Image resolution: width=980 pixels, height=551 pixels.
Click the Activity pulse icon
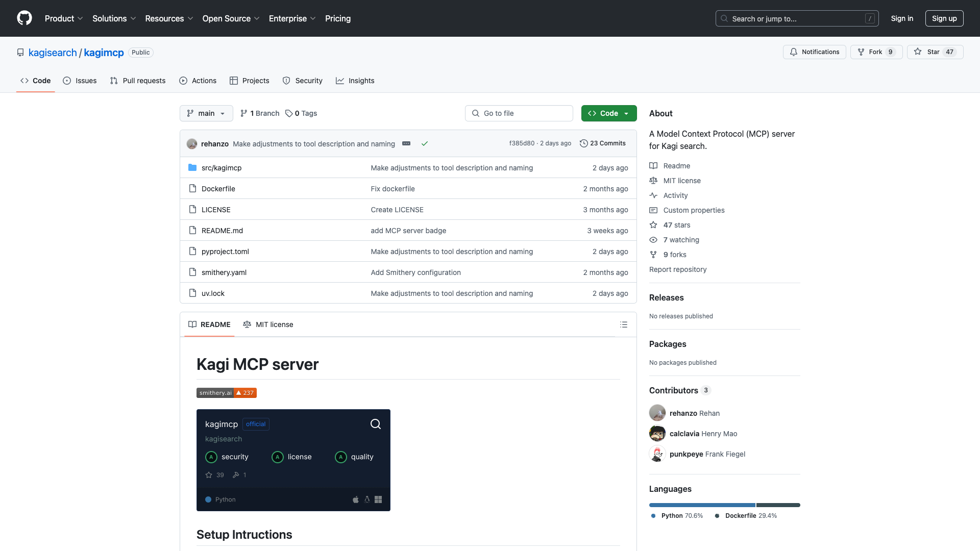[x=654, y=195]
